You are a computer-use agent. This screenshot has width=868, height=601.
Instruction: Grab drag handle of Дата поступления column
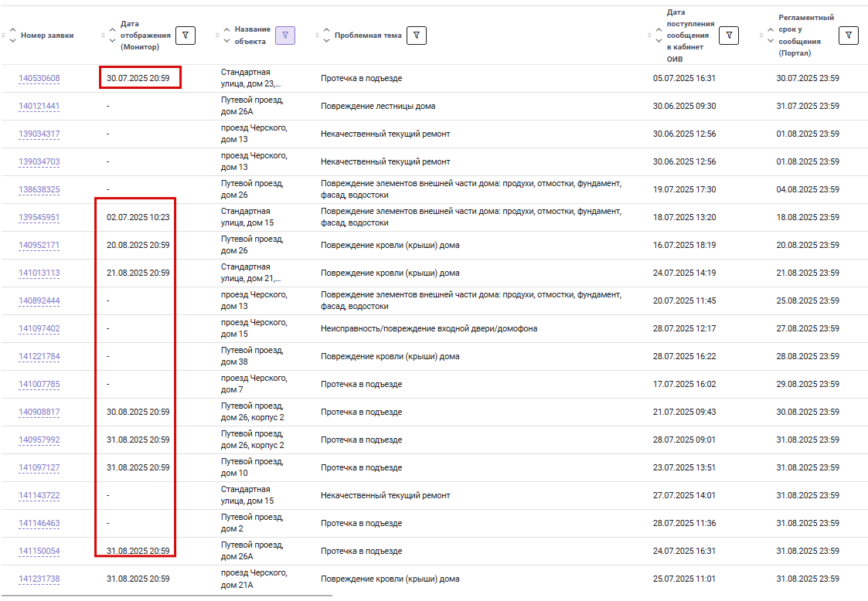coord(649,36)
